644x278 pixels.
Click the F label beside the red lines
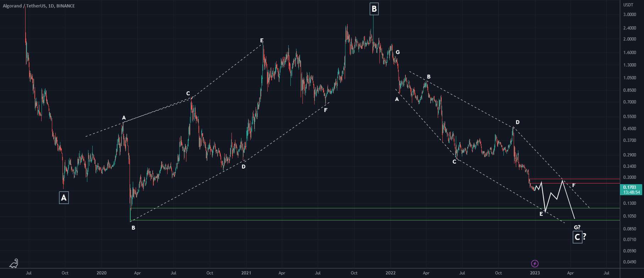tap(574, 186)
